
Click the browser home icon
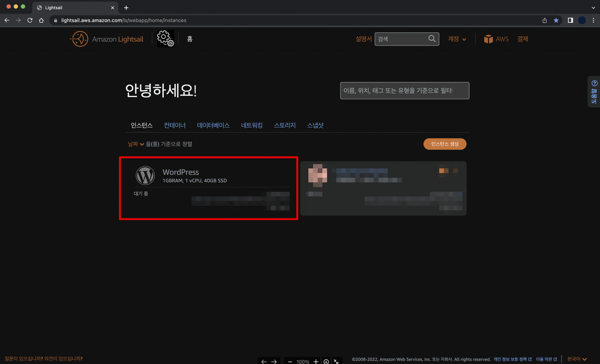pos(41,20)
